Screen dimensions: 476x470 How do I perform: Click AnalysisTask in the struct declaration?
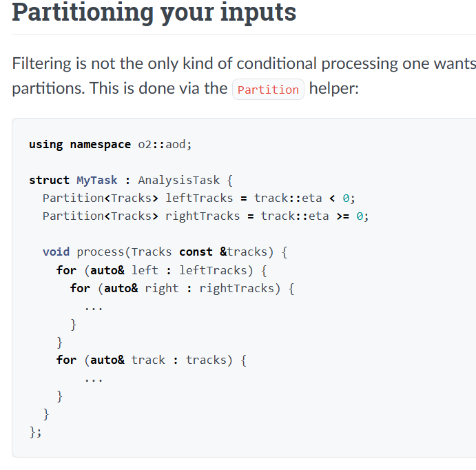click(179, 181)
